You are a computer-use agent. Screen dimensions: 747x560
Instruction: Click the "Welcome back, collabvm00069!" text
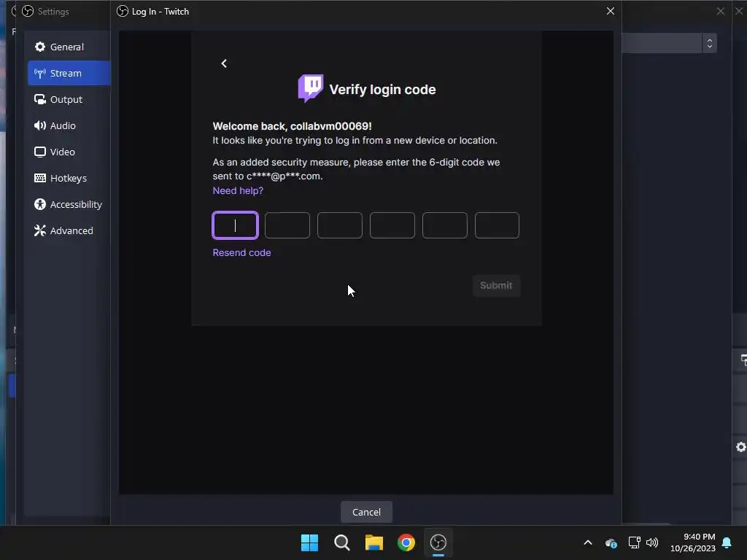click(x=292, y=126)
